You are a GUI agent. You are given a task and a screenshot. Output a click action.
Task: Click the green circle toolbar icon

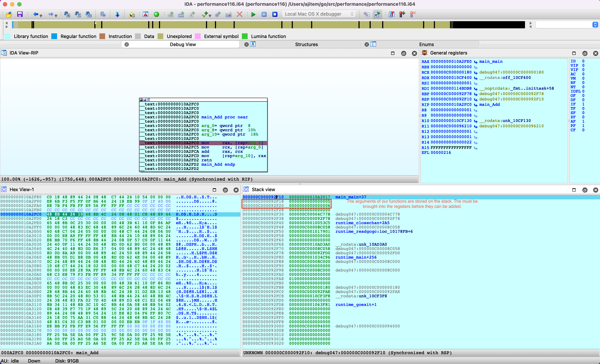click(156, 14)
